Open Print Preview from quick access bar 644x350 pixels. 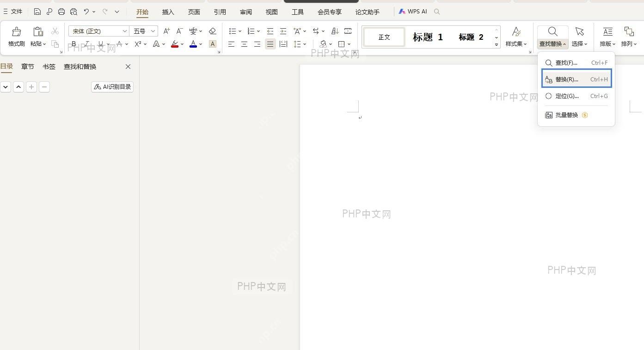point(74,12)
